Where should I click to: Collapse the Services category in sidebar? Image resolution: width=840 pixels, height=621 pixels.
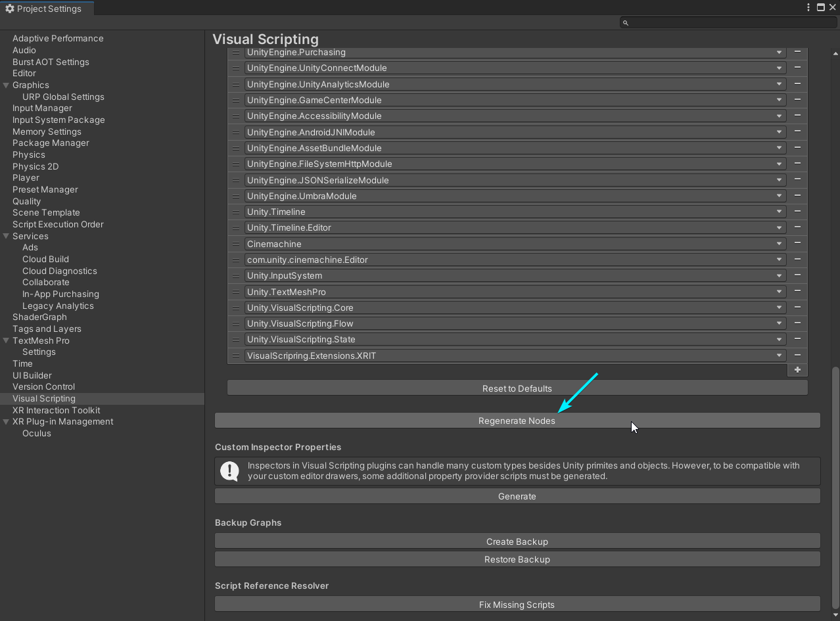click(7, 236)
